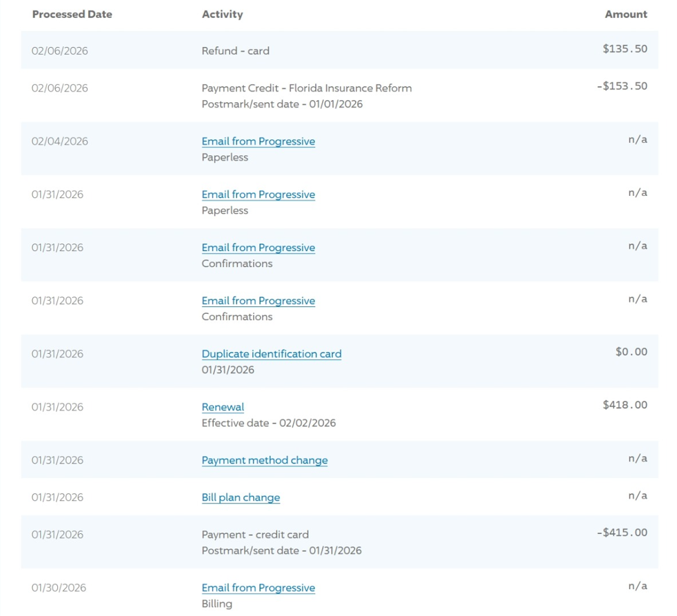Viewport: 677px width, 616px height.
Task: Open the Renewal activity link
Action: click(223, 407)
